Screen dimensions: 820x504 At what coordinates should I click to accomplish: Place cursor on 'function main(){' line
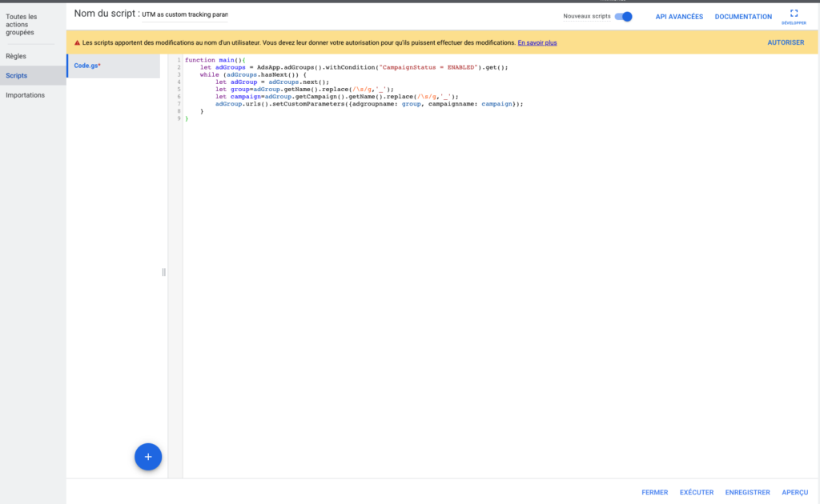pyautogui.click(x=215, y=60)
